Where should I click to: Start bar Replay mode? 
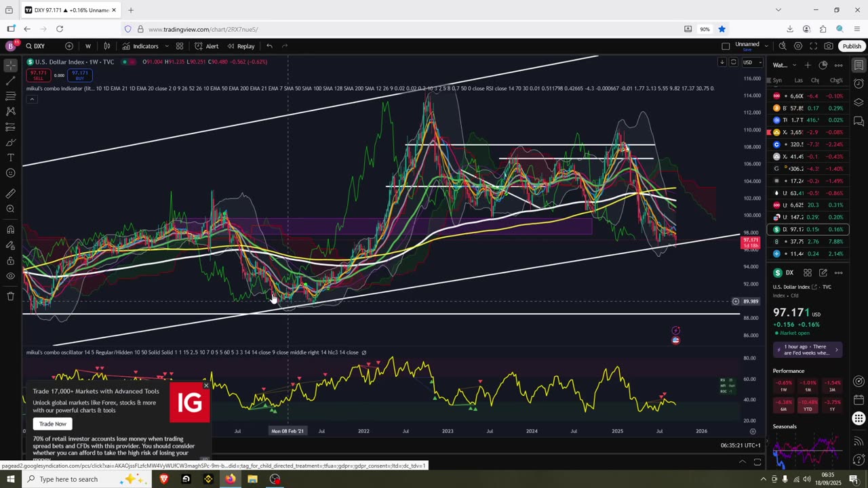241,46
